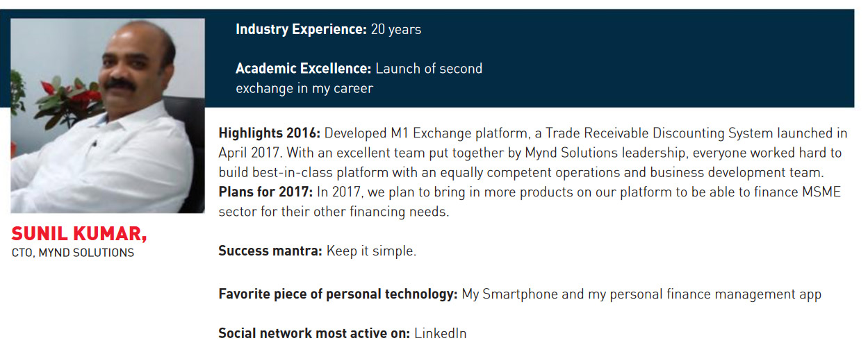Click the Keep it simple text
Screen dimensions: 868x352
371,251
